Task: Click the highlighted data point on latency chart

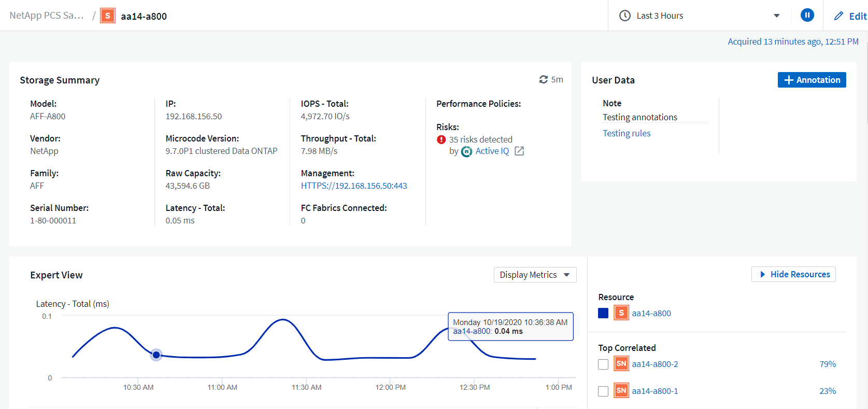Action: coord(156,355)
